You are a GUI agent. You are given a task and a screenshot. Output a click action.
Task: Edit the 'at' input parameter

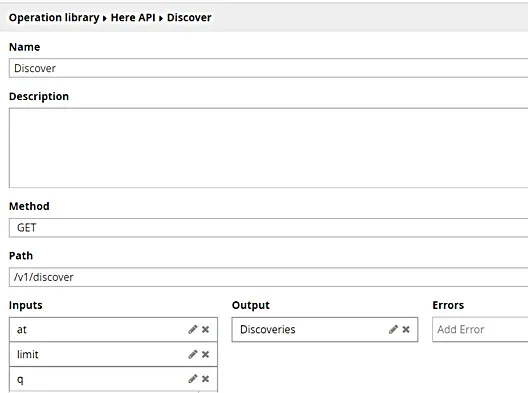pyautogui.click(x=193, y=329)
